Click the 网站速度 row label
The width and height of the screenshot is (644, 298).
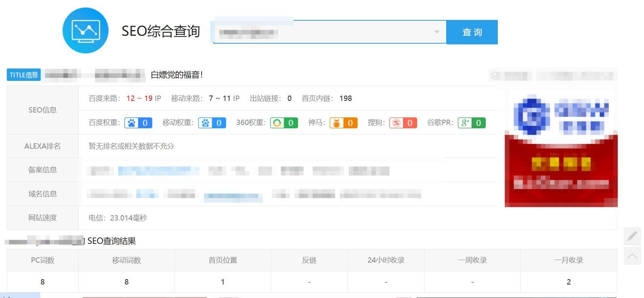click(43, 217)
